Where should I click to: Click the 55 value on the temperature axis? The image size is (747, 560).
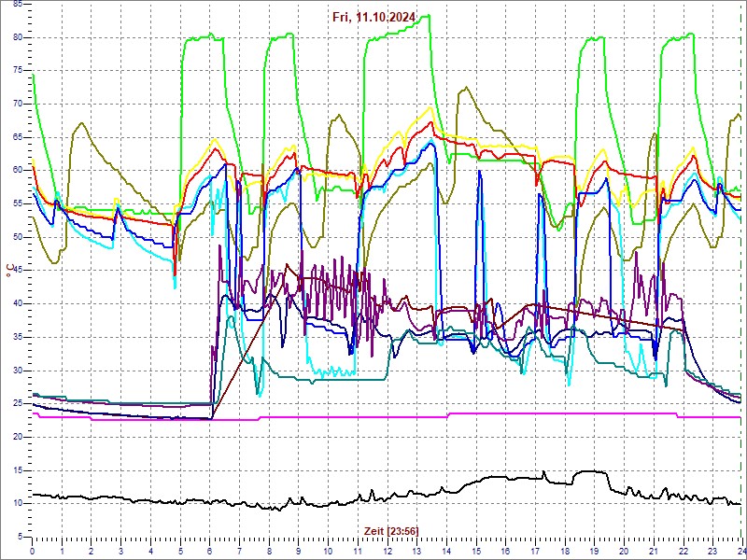17,203
